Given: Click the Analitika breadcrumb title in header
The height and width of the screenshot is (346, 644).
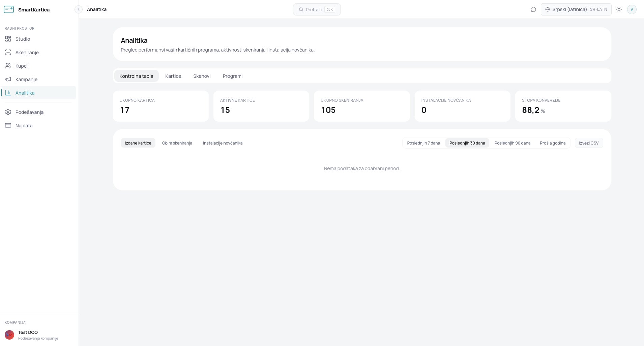Looking at the screenshot, I should point(97,9).
